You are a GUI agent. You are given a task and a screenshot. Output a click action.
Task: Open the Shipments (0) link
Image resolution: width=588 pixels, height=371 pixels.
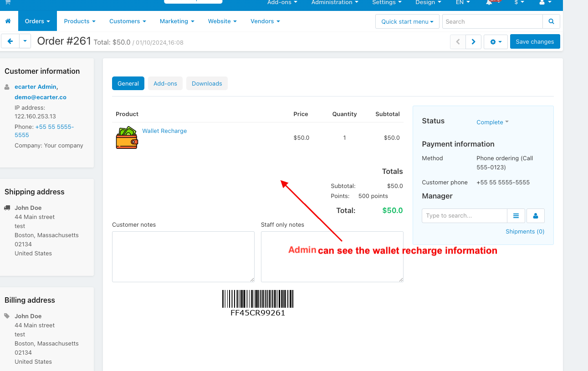[x=525, y=232]
